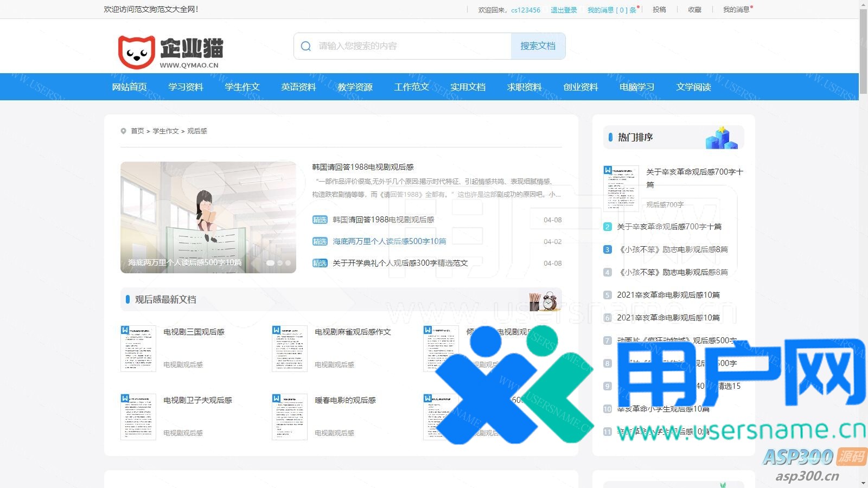Open list item 海底两万里个人读后感500字10篇
Screen dimensions: 868x488
point(390,241)
